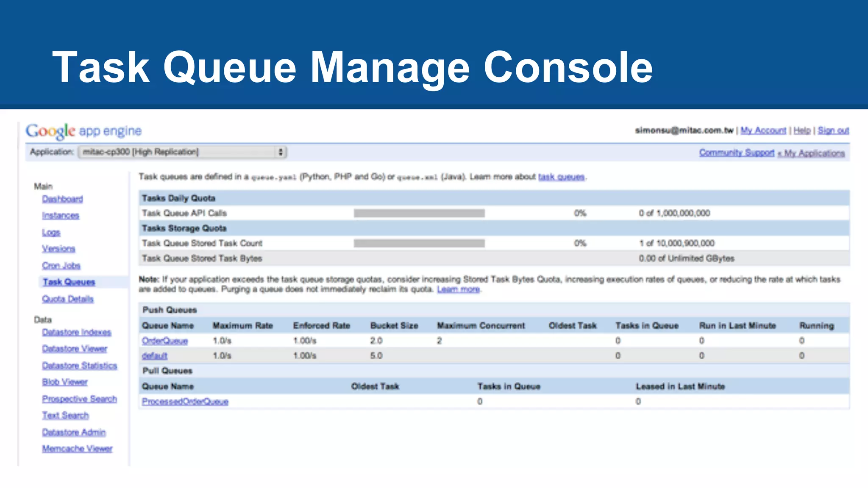868x488 pixels.
Task: Sign out of the account
Action: pyautogui.click(x=833, y=130)
